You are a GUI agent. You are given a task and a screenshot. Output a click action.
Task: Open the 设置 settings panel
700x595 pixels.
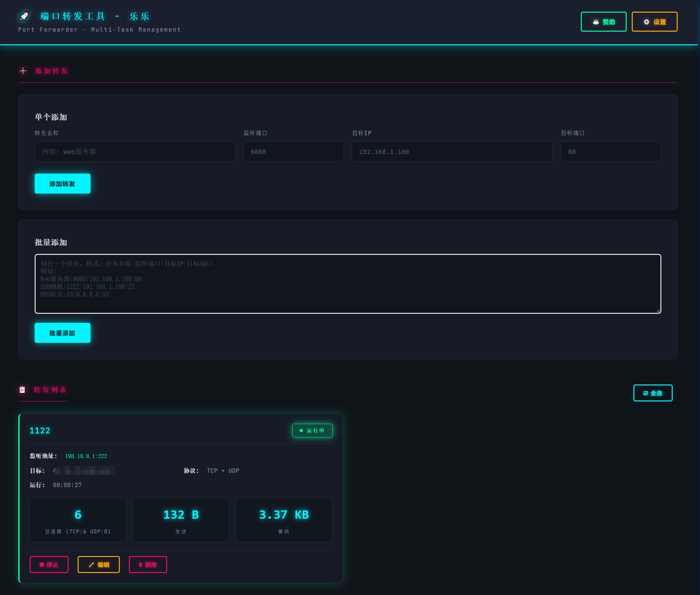tap(654, 22)
